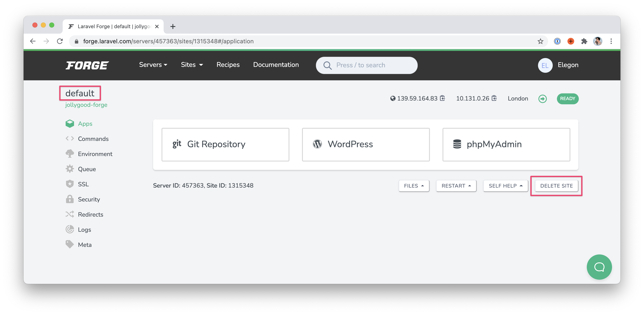Click the Security padlock icon

70,199
